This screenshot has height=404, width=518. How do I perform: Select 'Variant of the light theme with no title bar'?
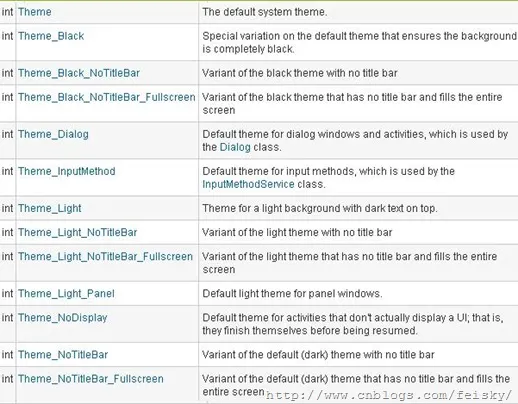point(297,232)
